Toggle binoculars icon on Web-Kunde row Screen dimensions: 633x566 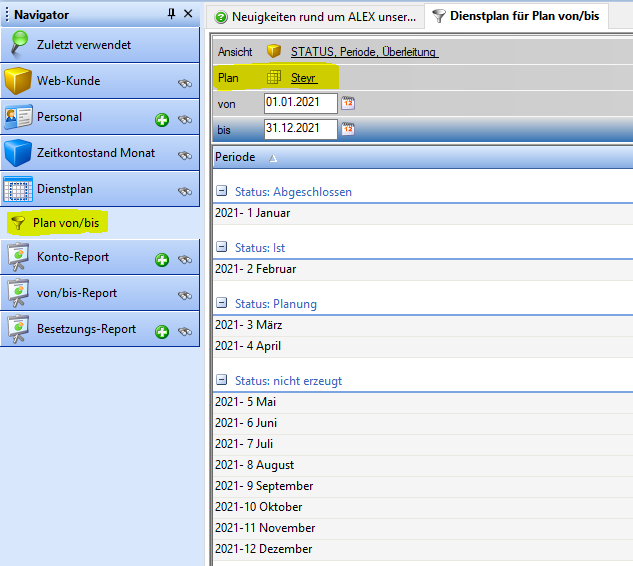pyautogui.click(x=185, y=84)
